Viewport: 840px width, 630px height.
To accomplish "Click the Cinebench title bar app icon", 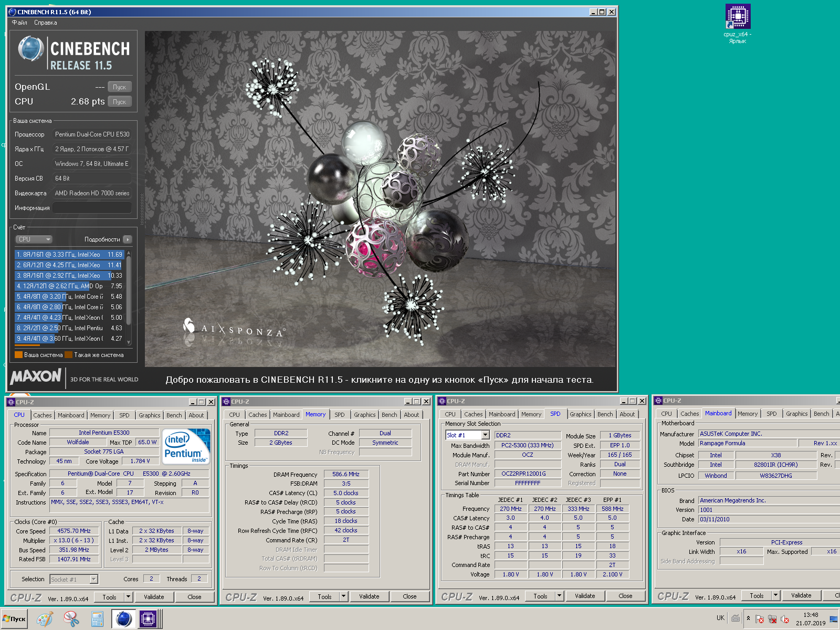I will 13,12.
